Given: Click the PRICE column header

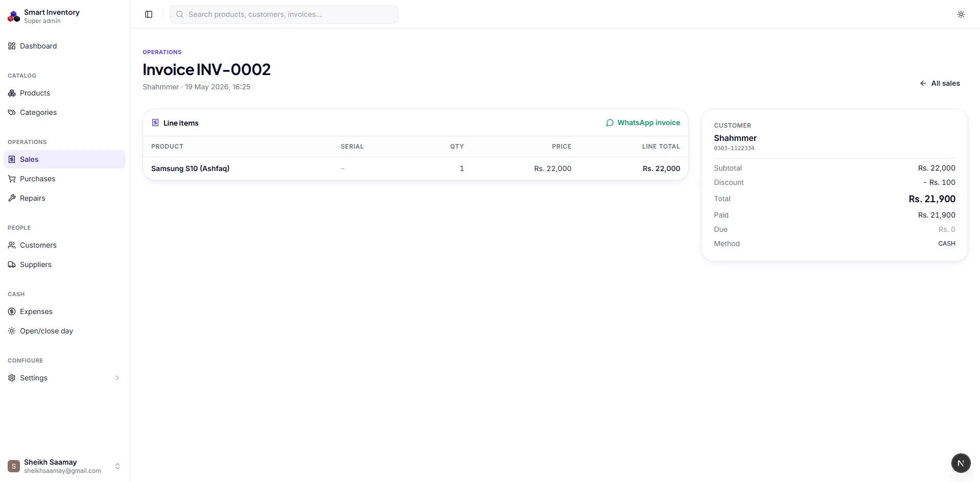Looking at the screenshot, I should [562, 147].
